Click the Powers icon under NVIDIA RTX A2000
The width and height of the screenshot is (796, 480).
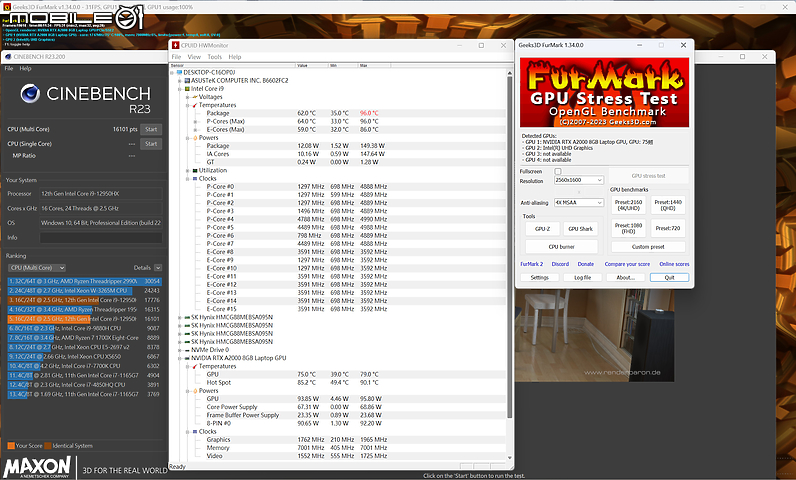tap(194, 391)
